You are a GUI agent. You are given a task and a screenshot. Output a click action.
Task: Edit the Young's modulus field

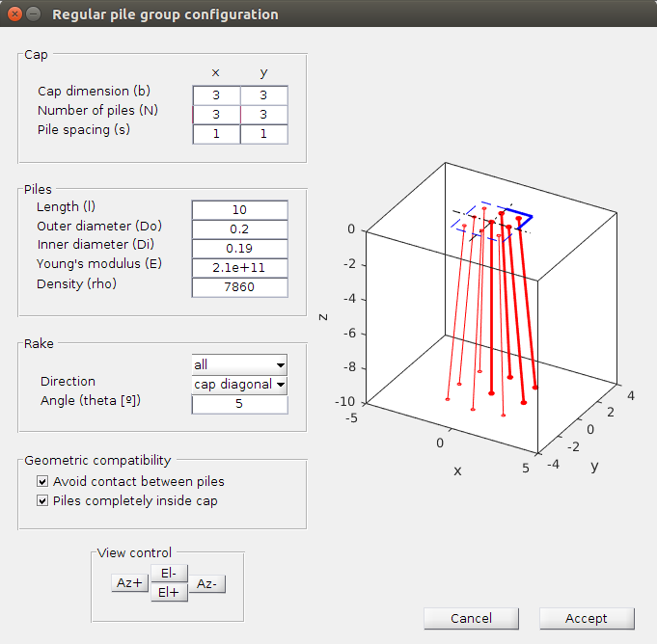pyautogui.click(x=239, y=268)
